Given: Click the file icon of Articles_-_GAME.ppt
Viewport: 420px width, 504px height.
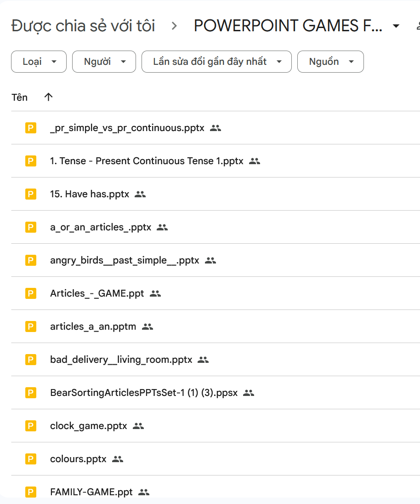Looking at the screenshot, I should pyautogui.click(x=31, y=293).
